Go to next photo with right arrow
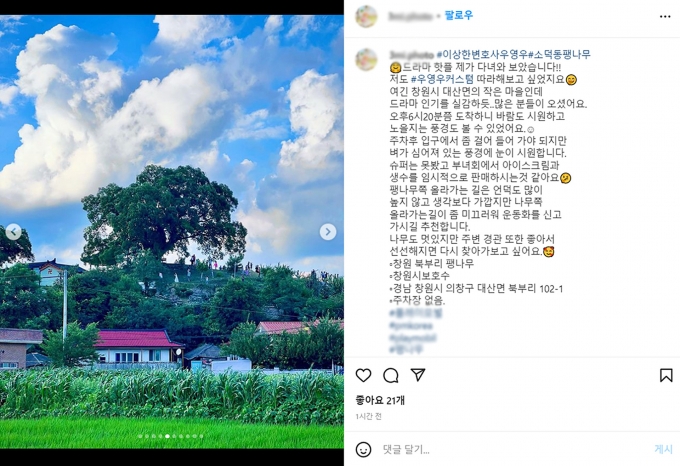This screenshot has height=466, width=680. pyautogui.click(x=328, y=232)
